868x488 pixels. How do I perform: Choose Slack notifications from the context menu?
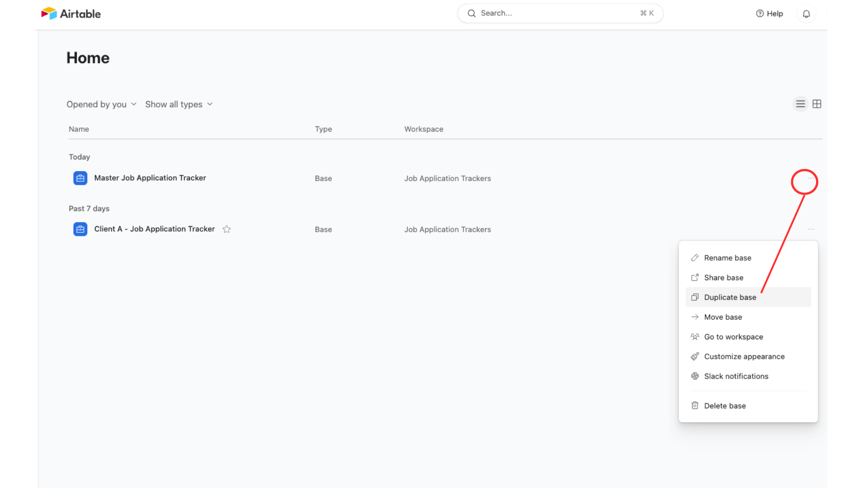pos(736,376)
